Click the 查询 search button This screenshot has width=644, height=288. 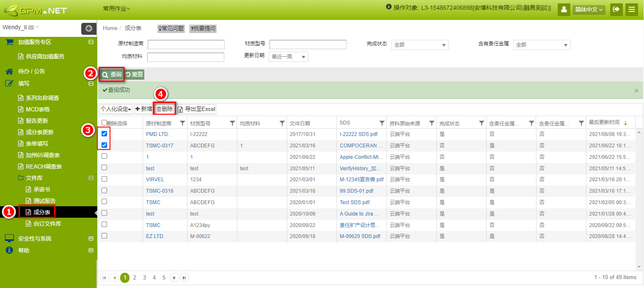112,75
